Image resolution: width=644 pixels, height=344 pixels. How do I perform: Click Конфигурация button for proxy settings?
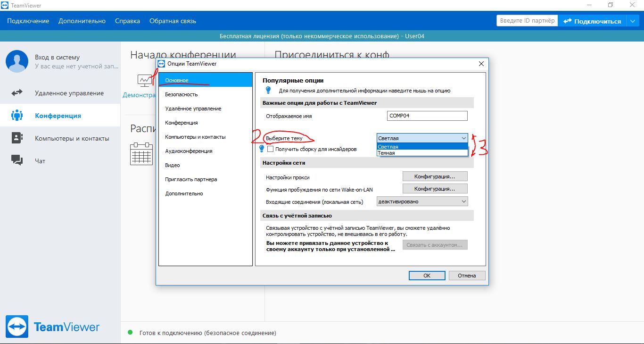coord(435,176)
